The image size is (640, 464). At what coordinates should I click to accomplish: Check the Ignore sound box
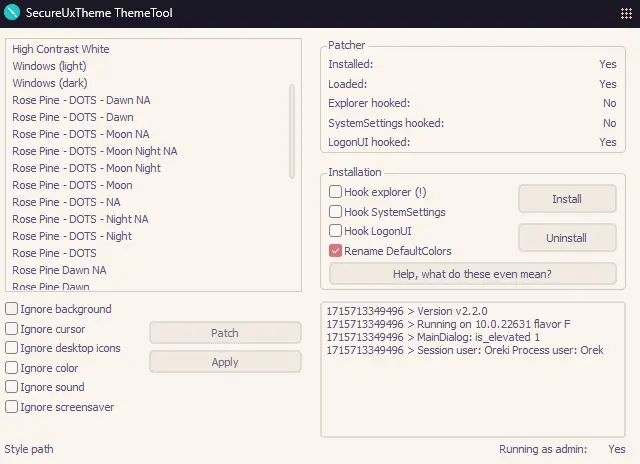pyautogui.click(x=11, y=386)
